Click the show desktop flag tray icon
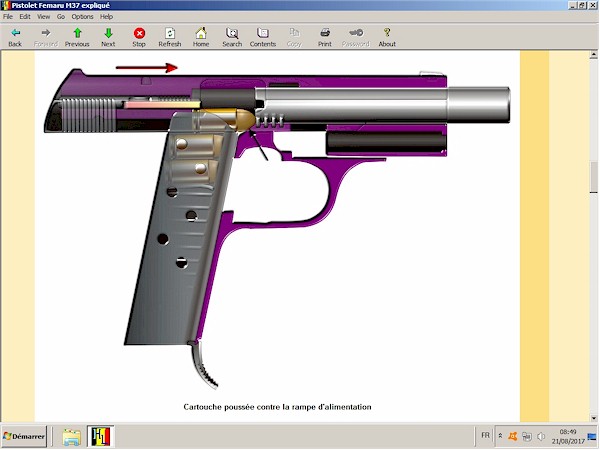Screen dimensions: 600x450 592,436
